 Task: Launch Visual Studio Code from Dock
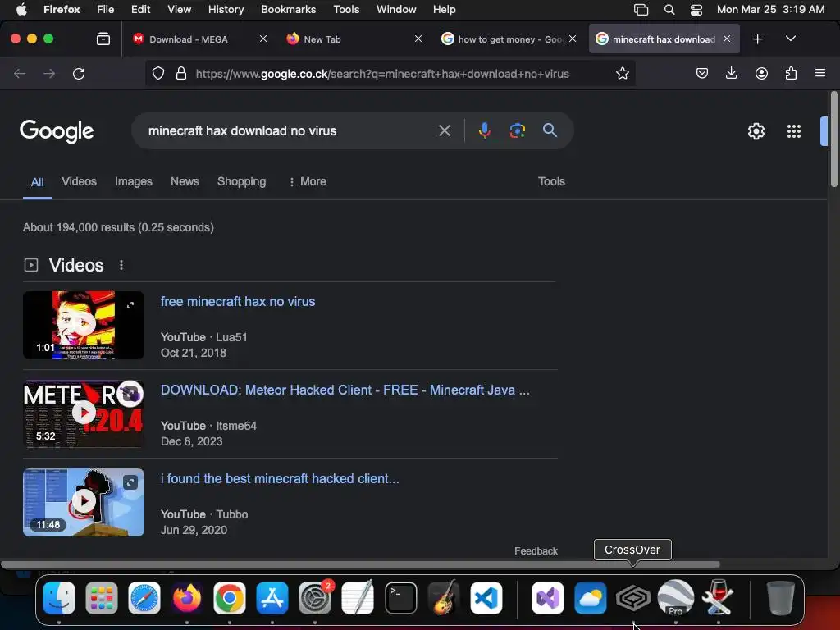click(486, 598)
